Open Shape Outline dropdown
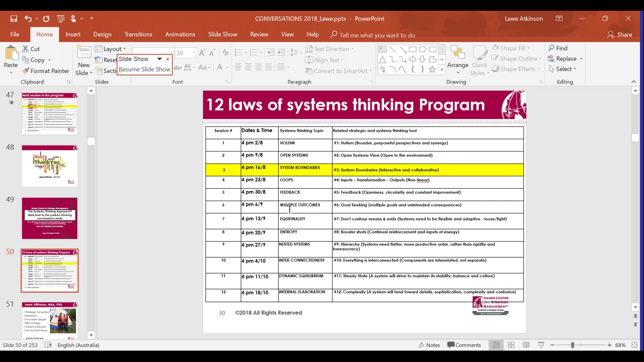The image size is (644, 362). tap(517, 58)
